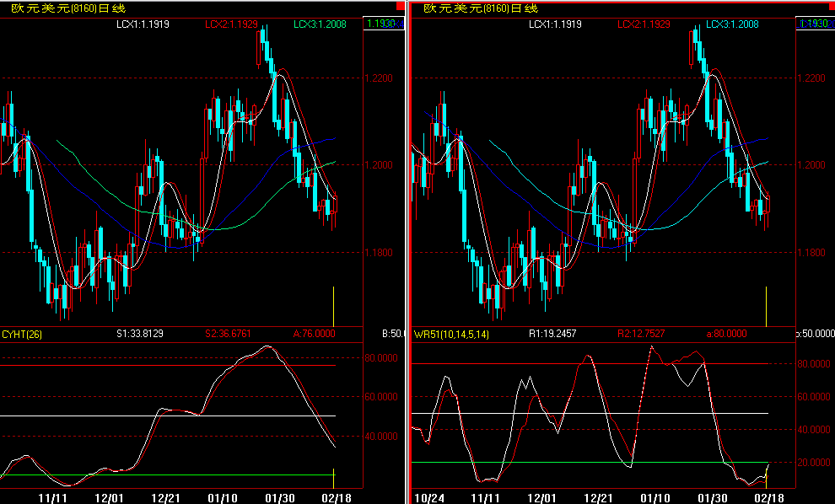Click the 01/30 date on right chart timeline

coord(713,498)
